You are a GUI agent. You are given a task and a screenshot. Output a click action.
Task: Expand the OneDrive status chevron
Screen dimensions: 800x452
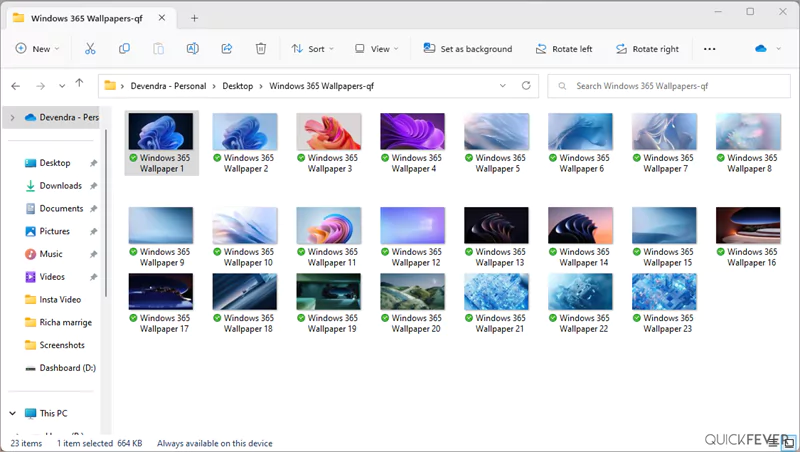pos(779,49)
